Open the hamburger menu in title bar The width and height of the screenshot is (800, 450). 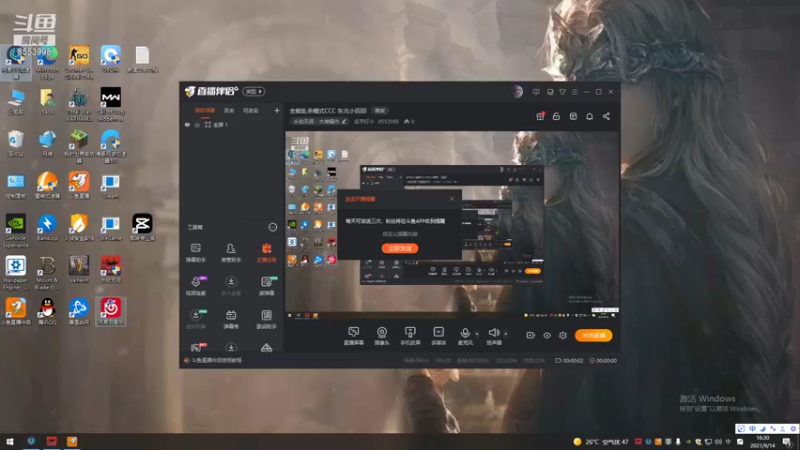tap(574, 92)
